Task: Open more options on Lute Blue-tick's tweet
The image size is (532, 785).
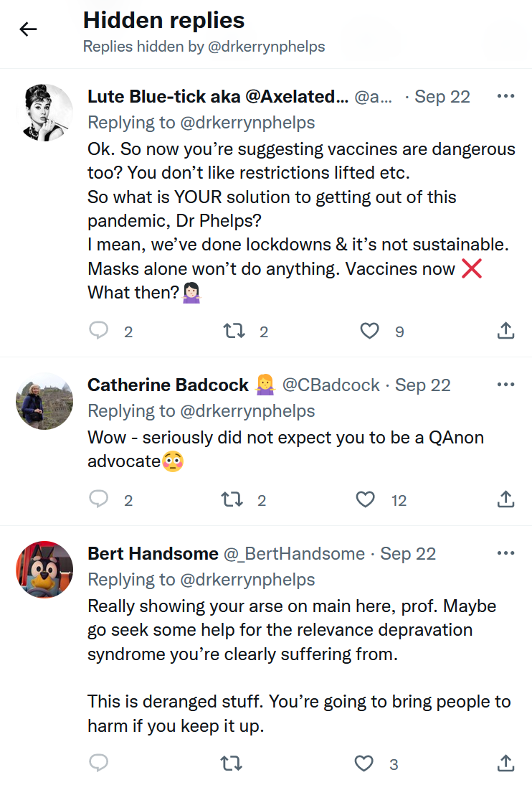Action: [x=505, y=97]
